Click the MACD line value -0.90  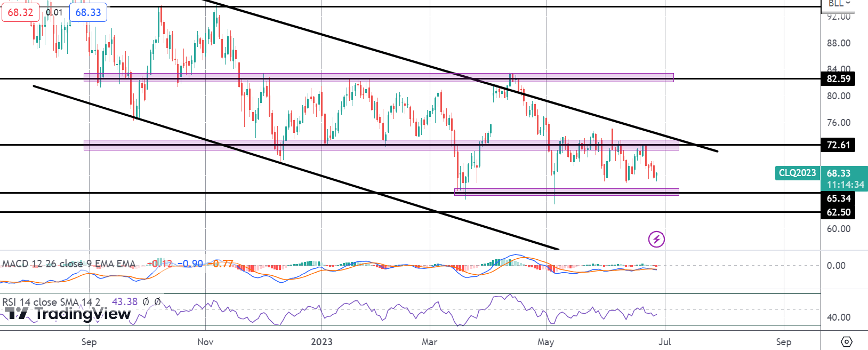click(x=190, y=264)
